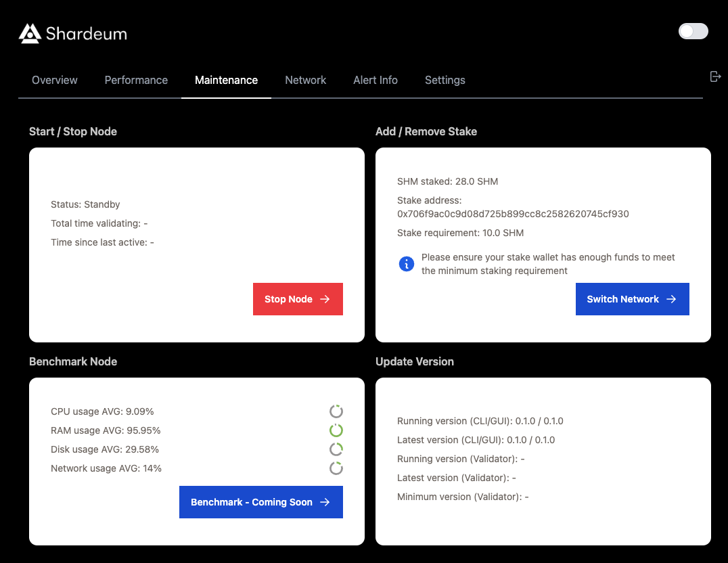Viewport: 728px width, 563px height.
Task: Click 'Network usage AVG: 14%' text
Action: (106, 468)
